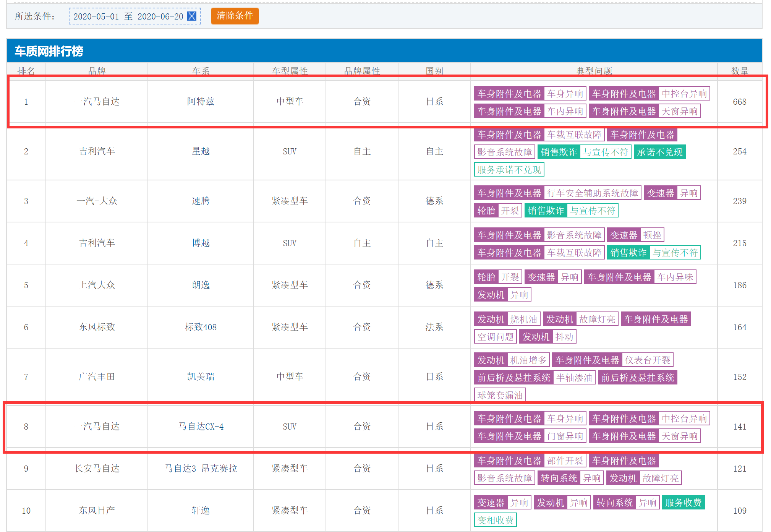Click 轮胎 开裂 tag in 速腾 row
This screenshot has height=532, width=771.
tap(498, 211)
